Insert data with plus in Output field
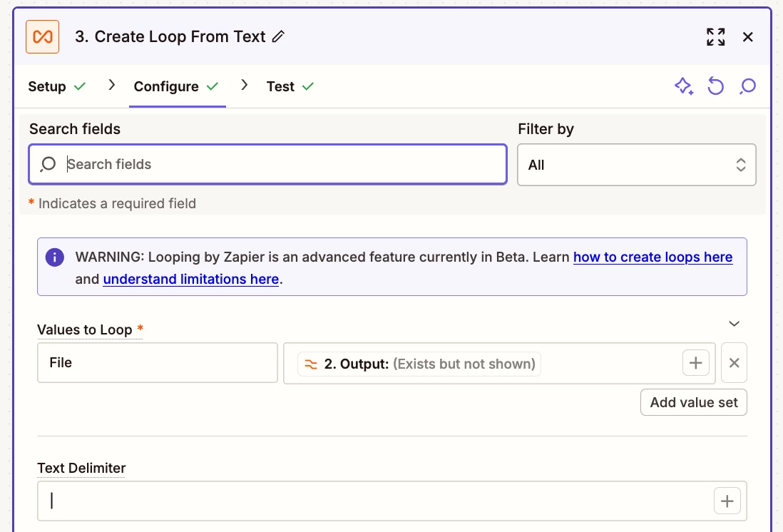Screen dimensions: 783x532 [x=695, y=363]
